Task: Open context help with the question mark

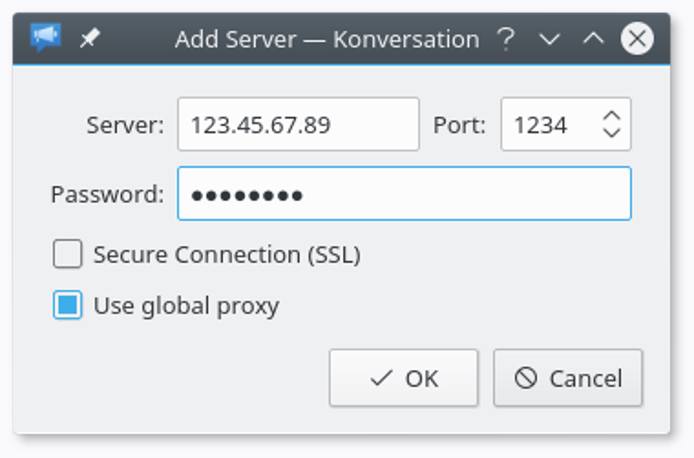Action: click(506, 39)
